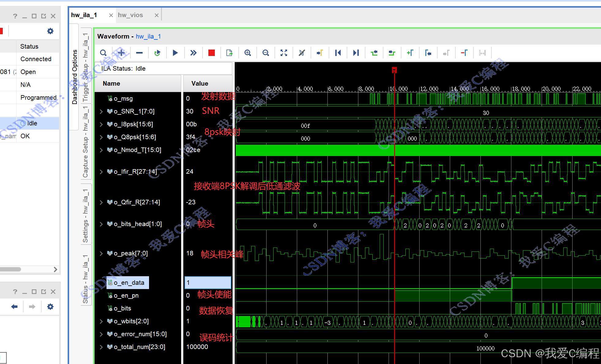Expand the o_SNR_1[7:0] signal bus
The image size is (601, 364).
click(101, 112)
